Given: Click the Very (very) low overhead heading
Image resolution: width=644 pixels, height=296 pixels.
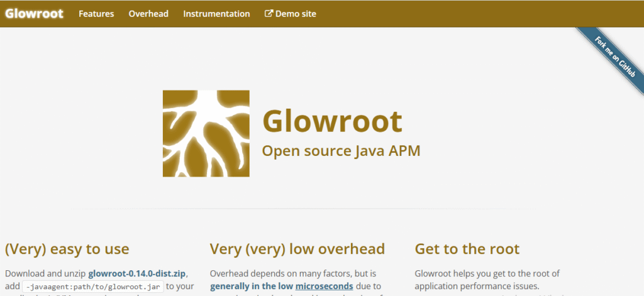Looking at the screenshot, I should click(x=297, y=249).
